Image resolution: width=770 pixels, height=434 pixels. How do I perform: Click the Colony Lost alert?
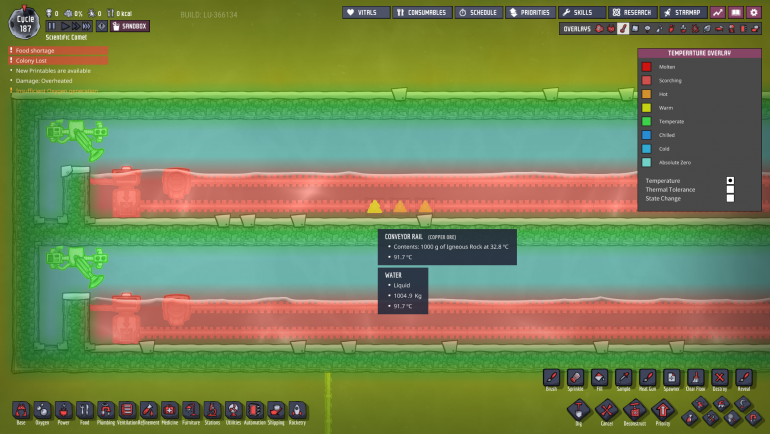point(58,61)
